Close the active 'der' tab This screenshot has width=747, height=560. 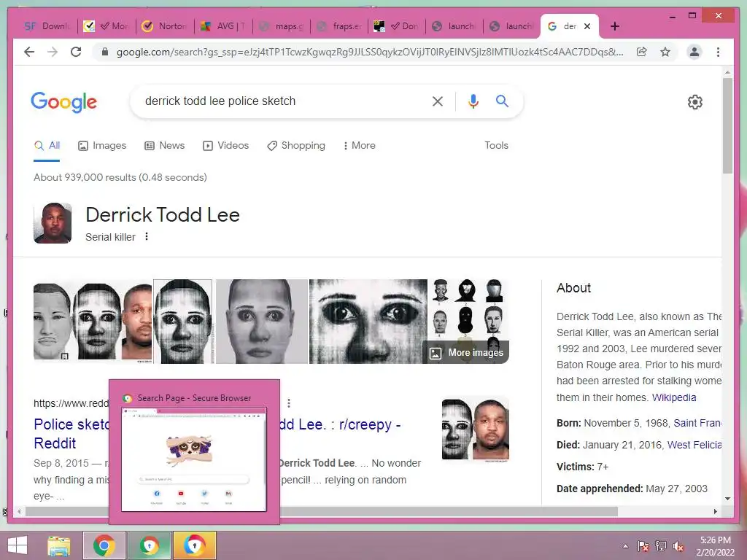tap(587, 26)
